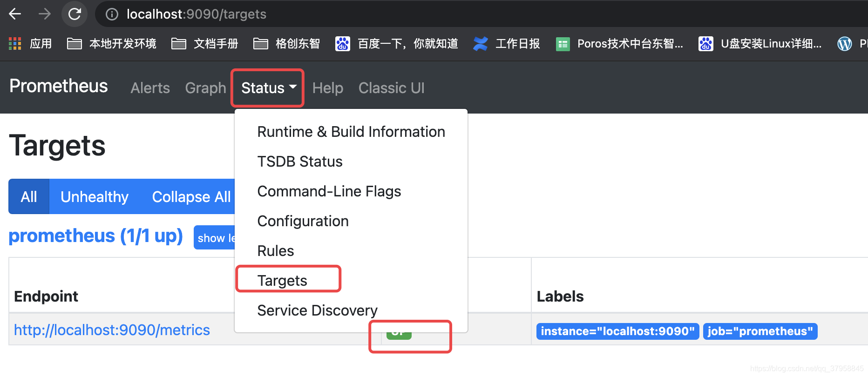Image resolution: width=868 pixels, height=377 pixels.
Task: Select Service Discovery from menu
Action: [351, 310]
